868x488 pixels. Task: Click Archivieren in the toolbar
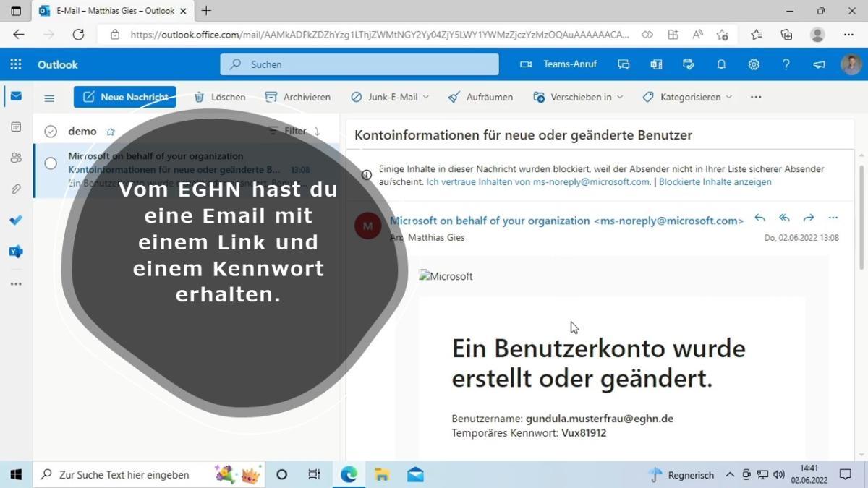tap(298, 97)
